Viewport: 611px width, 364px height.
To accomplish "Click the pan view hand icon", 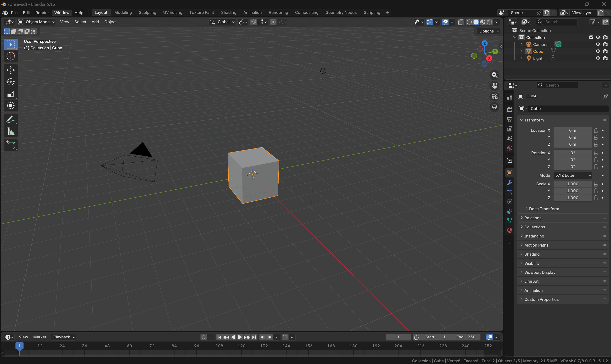I will [x=494, y=86].
